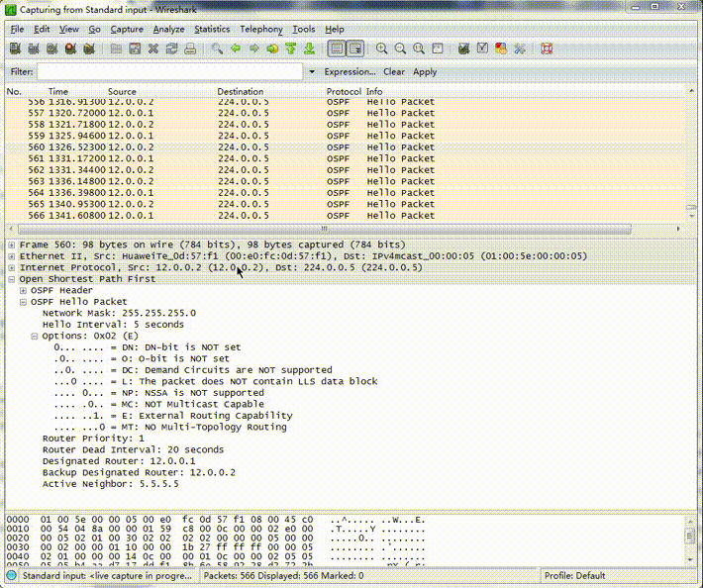Zoom in on packet text
703x588 pixels.
click(382, 49)
